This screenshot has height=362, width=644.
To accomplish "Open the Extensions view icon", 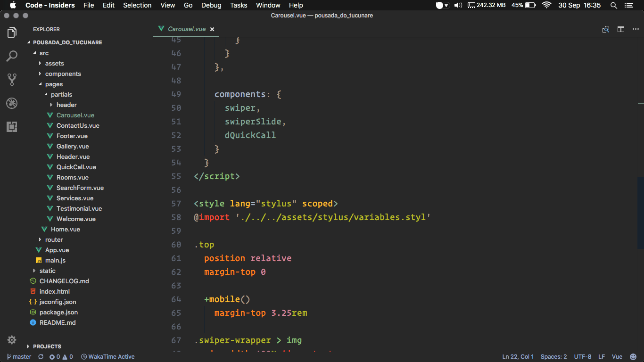I will [12, 126].
